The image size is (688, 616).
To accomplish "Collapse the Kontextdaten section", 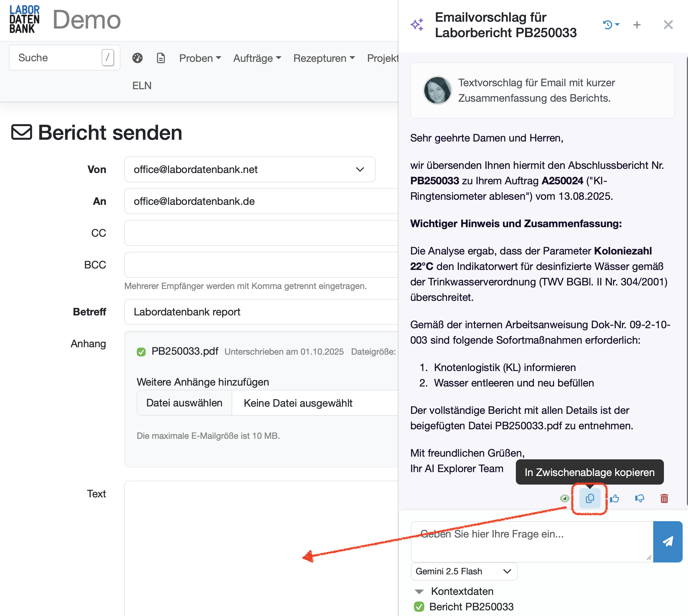I will click(x=419, y=592).
